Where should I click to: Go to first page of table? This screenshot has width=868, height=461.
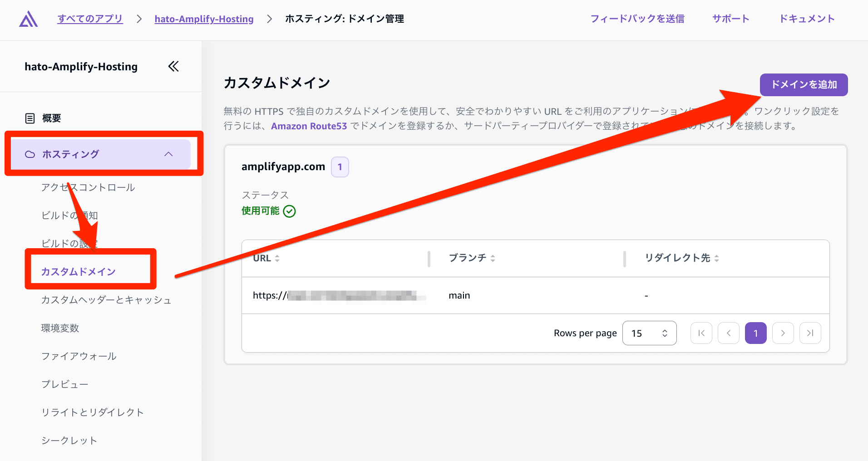[x=701, y=333]
